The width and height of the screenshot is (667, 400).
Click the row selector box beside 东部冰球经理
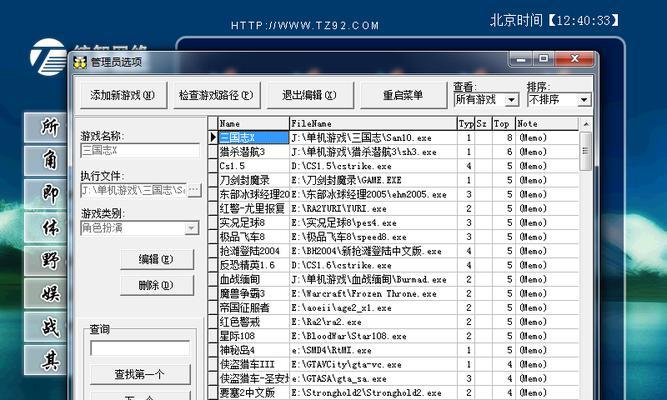[x=213, y=194]
